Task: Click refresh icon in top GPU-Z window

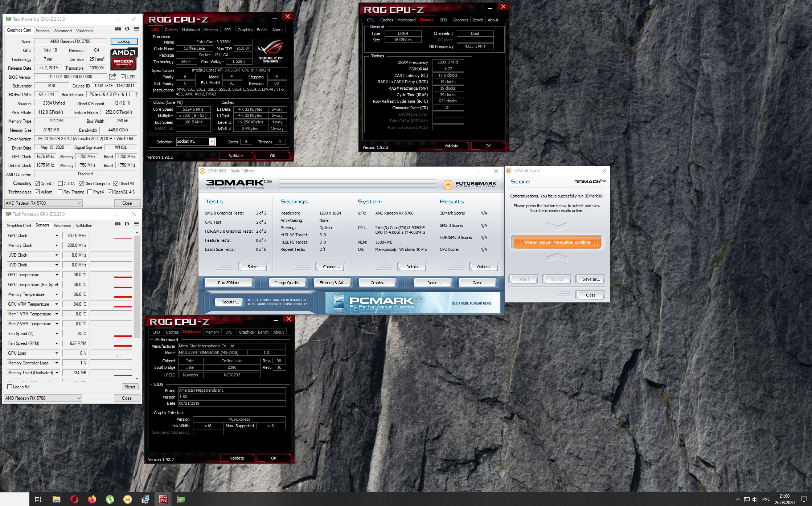Action: point(127,29)
